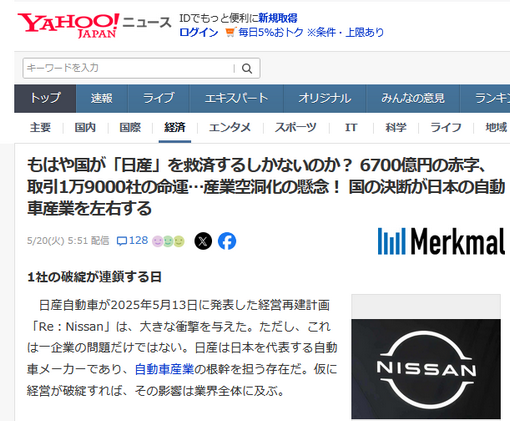This screenshot has height=421, width=510.
Task: Click the emoji reaction faces
Action: [x=168, y=241]
